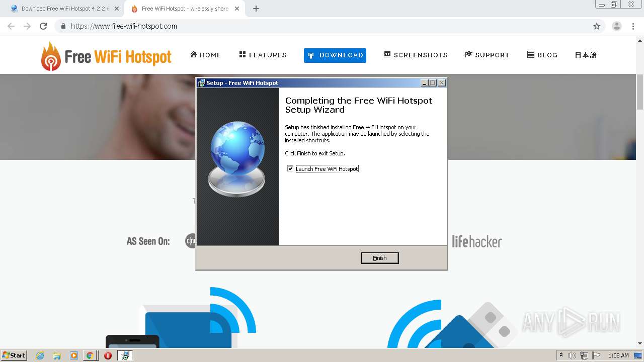Click the scrollbar down arrow
This screenshot has height=362, width=644.
[x=640, y=343]
